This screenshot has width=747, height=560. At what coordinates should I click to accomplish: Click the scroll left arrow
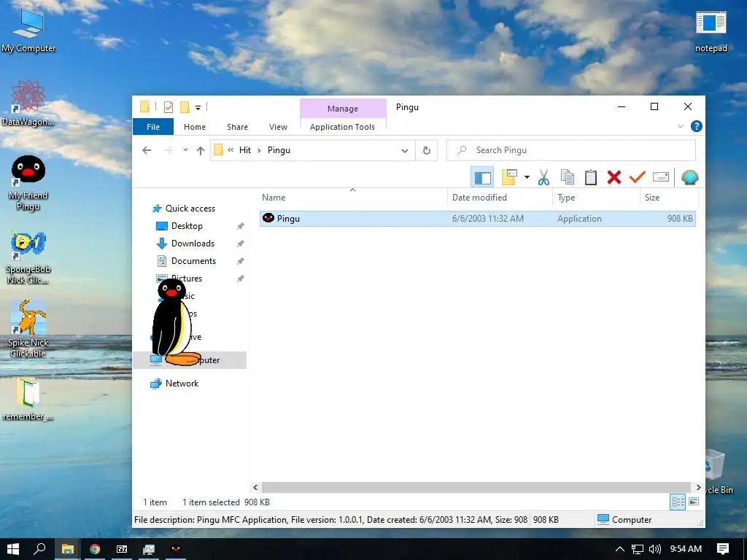click(255, 487)
